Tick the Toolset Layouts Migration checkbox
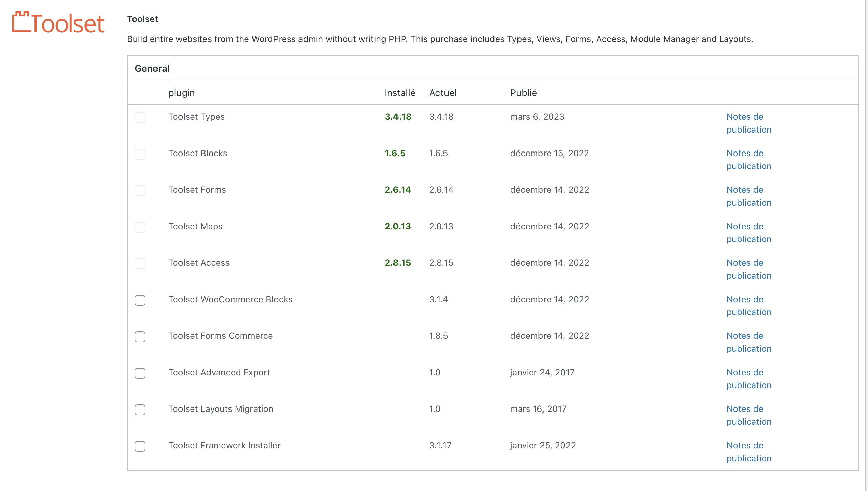 pyautogui.click(x=140, y=410)
